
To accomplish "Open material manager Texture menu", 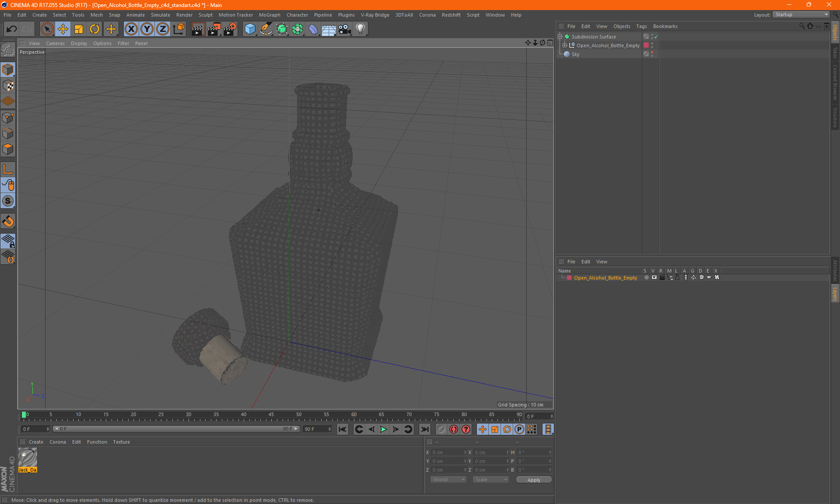I will [121, 442].
